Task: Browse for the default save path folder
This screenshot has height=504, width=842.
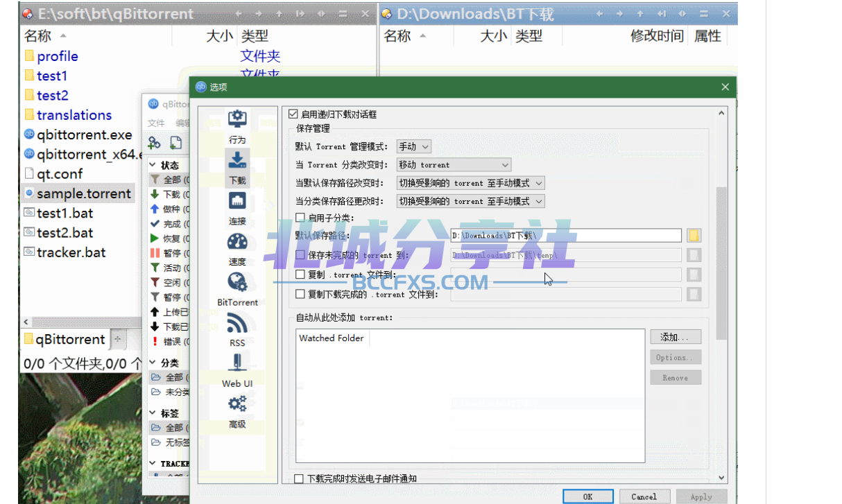Action: (694, 236)
